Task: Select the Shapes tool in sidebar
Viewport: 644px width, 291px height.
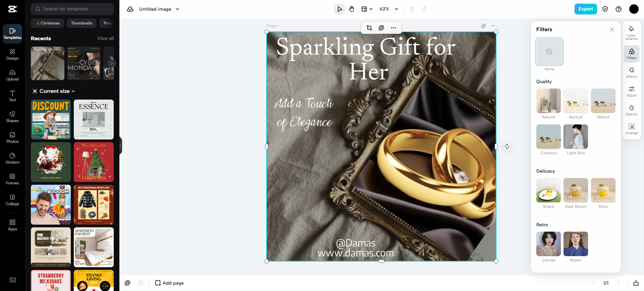Action: tap(13, 117)
